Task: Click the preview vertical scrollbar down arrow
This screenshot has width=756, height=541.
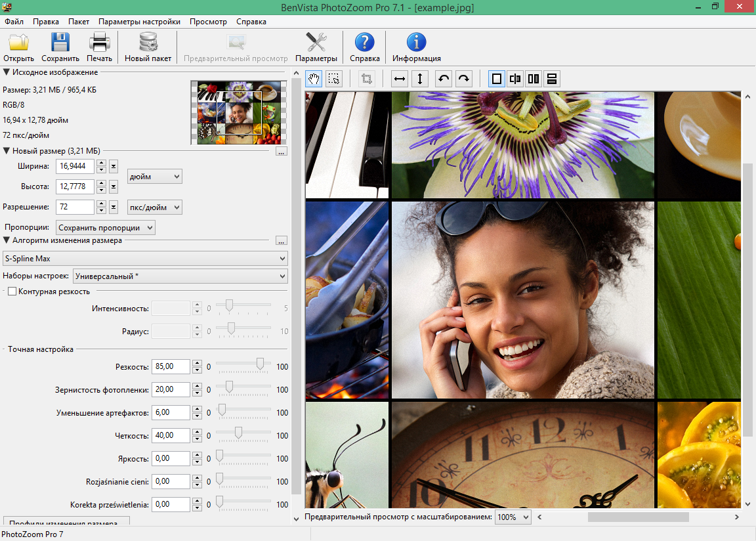Action: [748, 504]
